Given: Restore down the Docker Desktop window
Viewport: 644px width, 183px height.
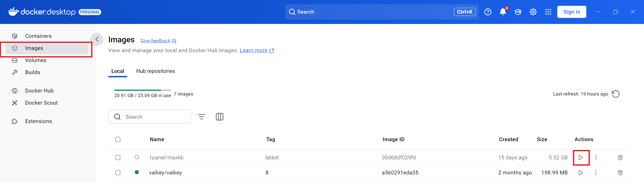Looking at the screenshot, I should (615, 12).
